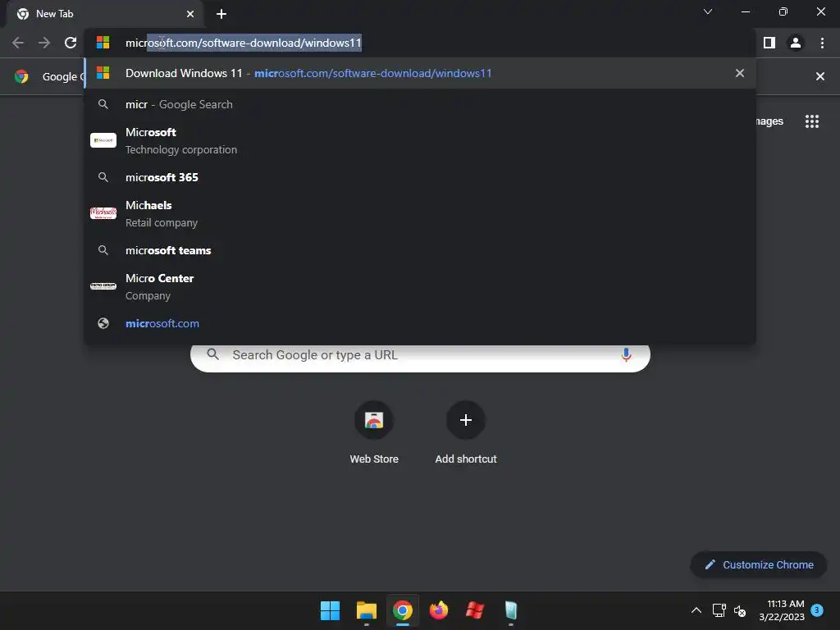Click the network status tray icon
Screen dimensions: 840x630
[719, 610]
